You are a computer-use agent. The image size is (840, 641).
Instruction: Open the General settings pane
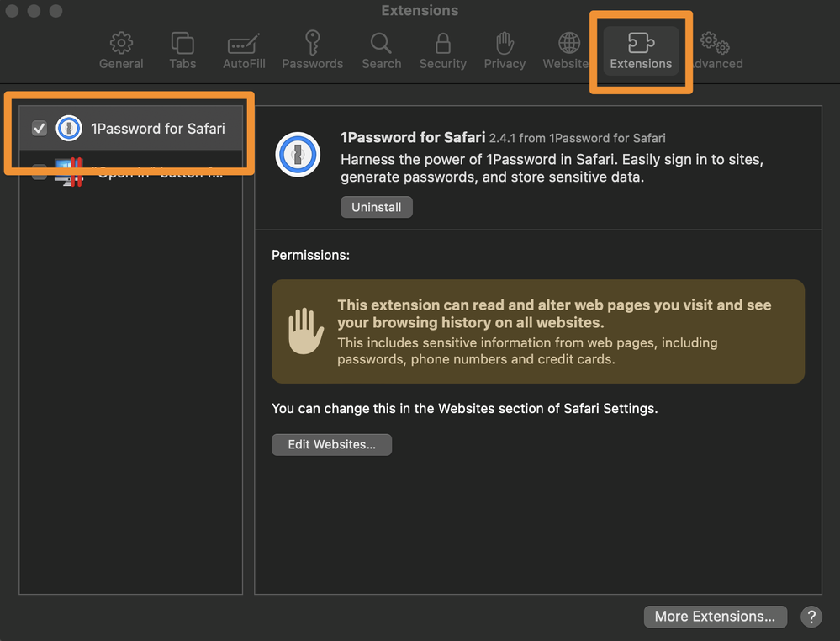click(121, 51)
